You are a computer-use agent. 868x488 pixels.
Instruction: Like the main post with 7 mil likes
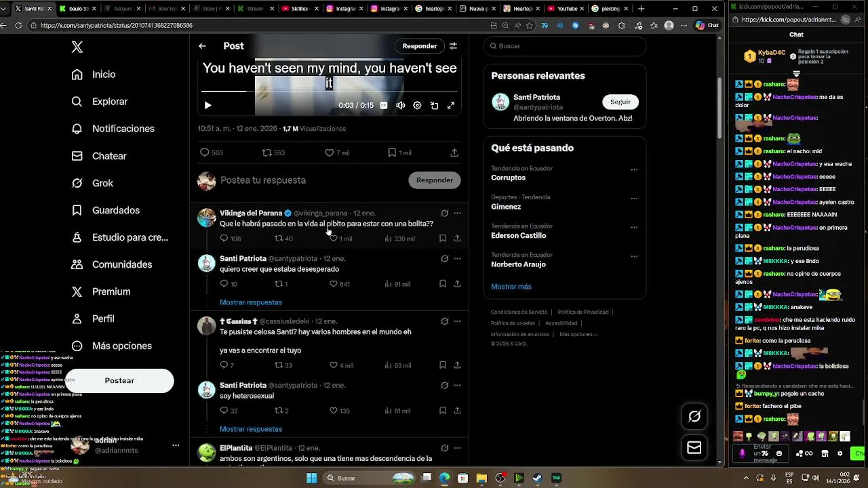[x=337, y=152]
